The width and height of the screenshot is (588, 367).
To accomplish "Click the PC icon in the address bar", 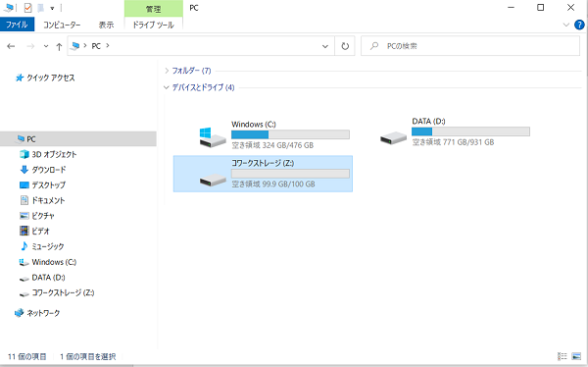I will pyautogui.click(x=75, y=46).
